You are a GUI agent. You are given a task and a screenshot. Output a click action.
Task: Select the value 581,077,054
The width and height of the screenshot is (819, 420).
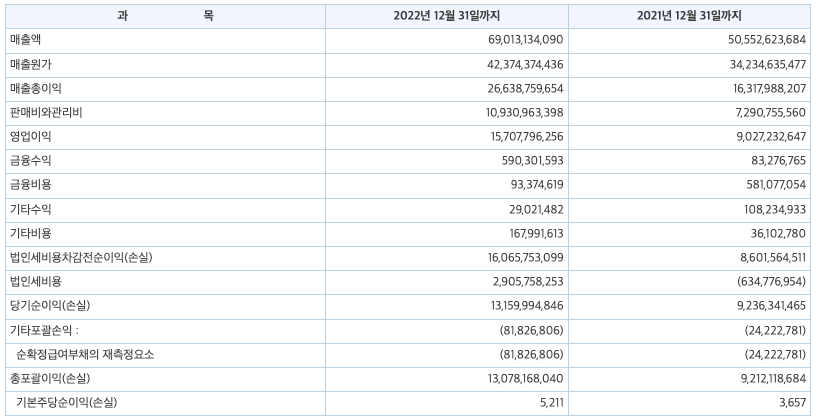[x=776, y=184]
